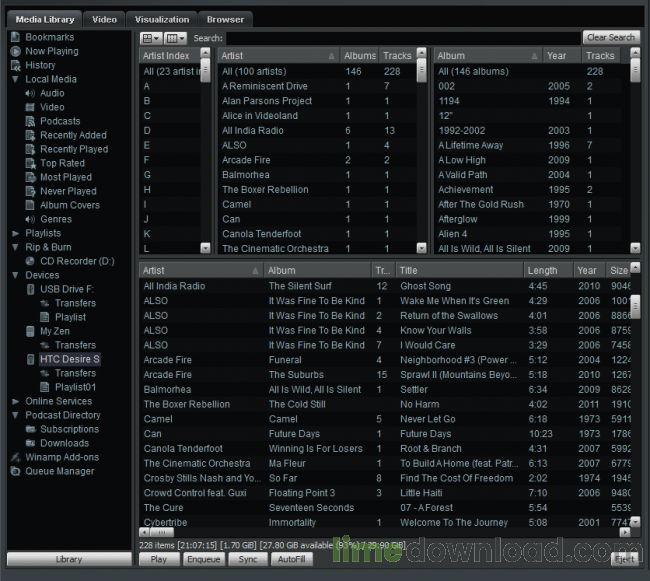The height and width of the screenshot is (581, 650).
Task: Open the columns options dropdown button
Action: point(175,39)
